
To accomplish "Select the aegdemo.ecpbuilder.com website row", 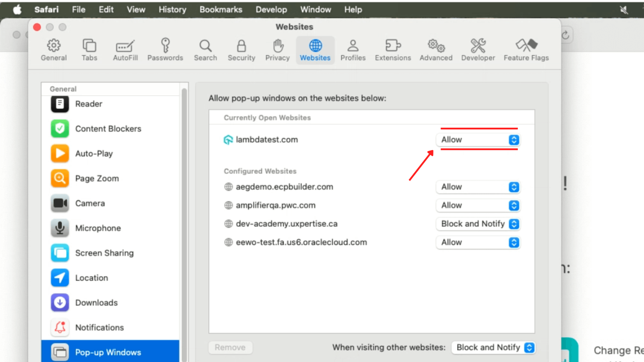I will pos(372,187).
